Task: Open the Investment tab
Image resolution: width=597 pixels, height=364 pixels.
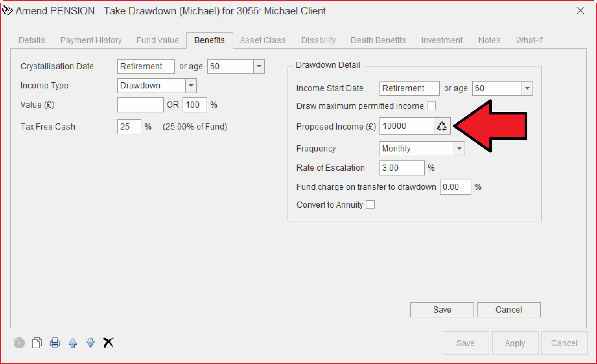Action: 442,40
